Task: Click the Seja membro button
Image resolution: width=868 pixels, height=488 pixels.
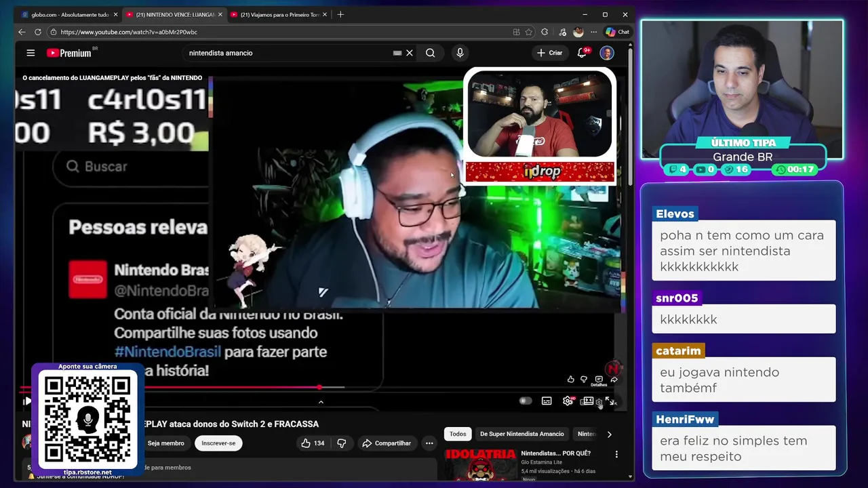Action: coord(165,443)
